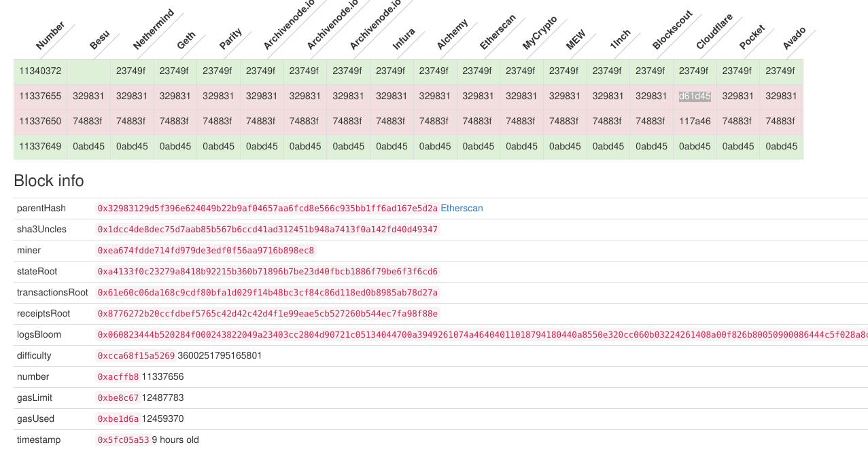Viewport: 868px width, 449px height.
Task: Select the Nethermind column header
Action: [153, 31]
